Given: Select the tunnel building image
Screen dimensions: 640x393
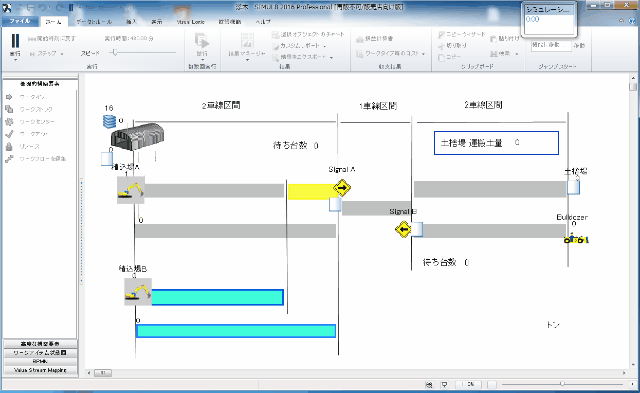Looking at the screenshot, I should [138, 137].
